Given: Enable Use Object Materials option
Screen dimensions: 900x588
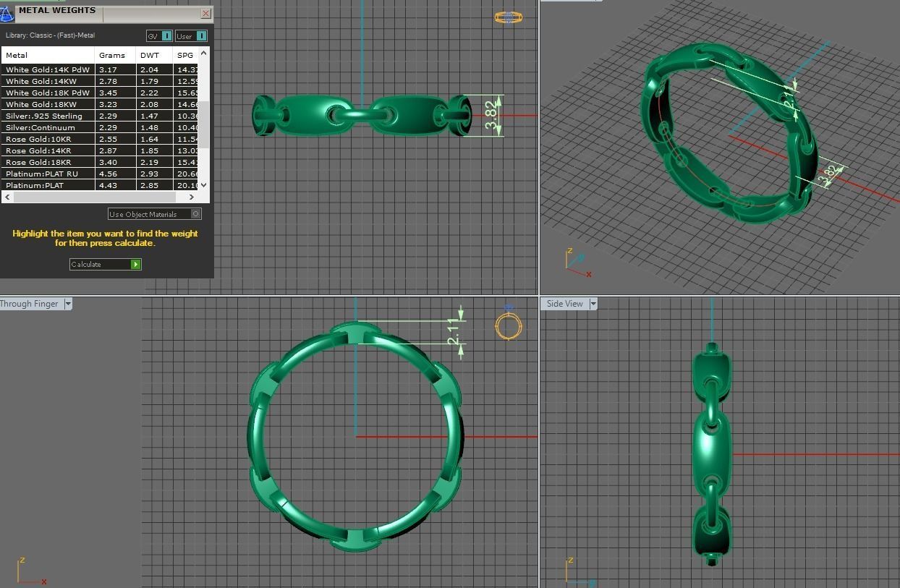Looking at the screenshot, I should coord(154,214).
